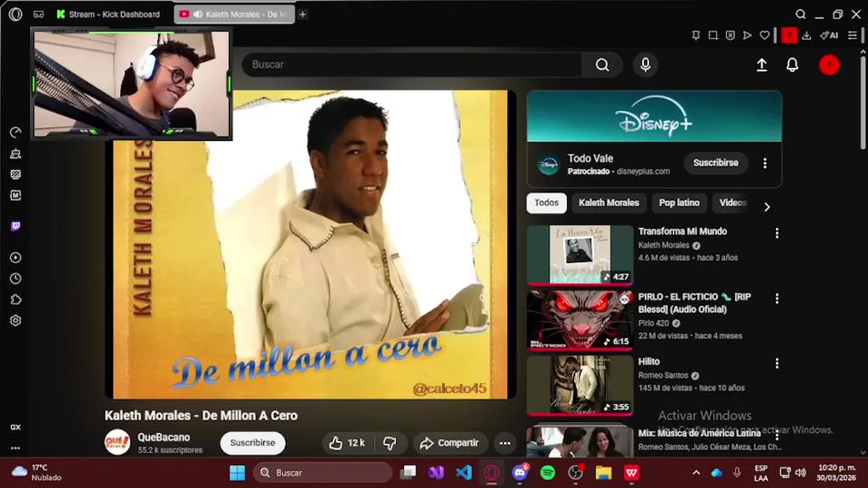Viewport: 868px width, 488px height.
Task: Open the Twitch panel in sidebar
Action: (16, 226)
